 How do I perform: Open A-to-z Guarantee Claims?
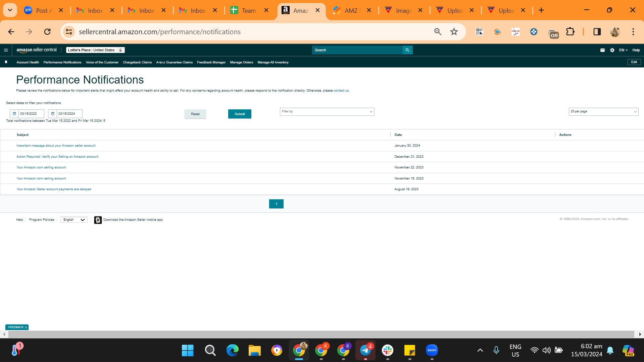[x=175, y=62]
